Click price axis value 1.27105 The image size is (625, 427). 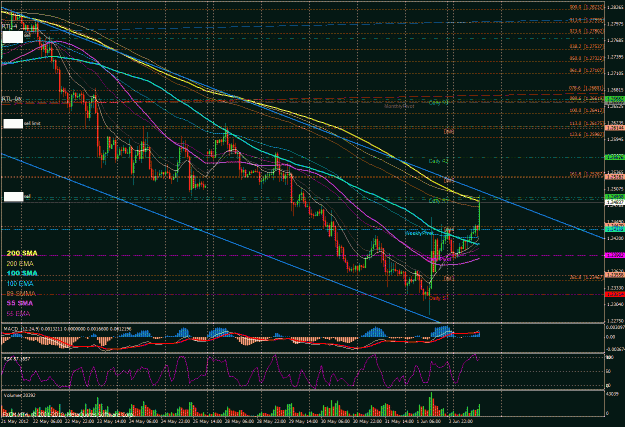(615, 73)
